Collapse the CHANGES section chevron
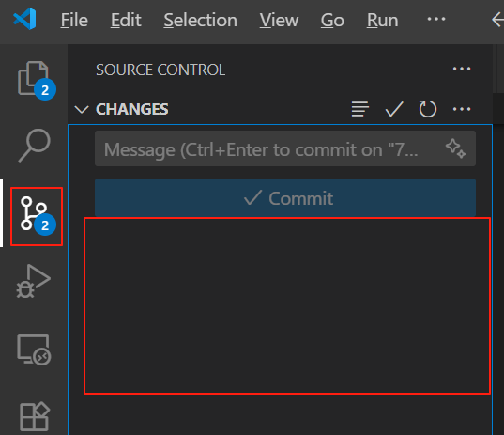The image size is (504, 435). [82, 109]
